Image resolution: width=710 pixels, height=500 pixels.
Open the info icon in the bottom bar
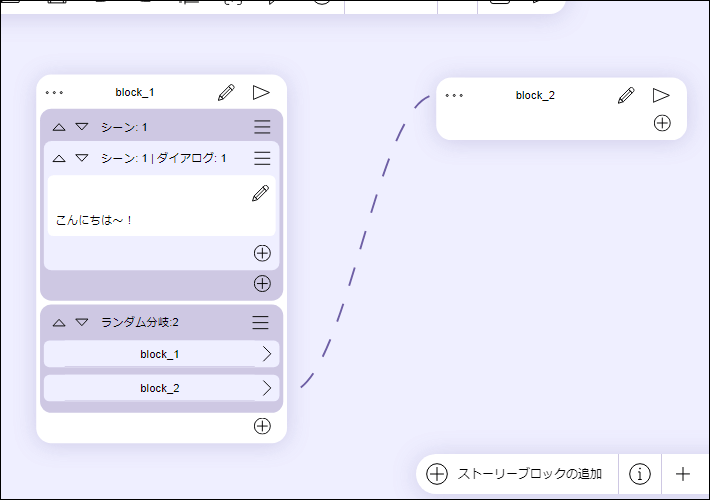pos(640,474)
